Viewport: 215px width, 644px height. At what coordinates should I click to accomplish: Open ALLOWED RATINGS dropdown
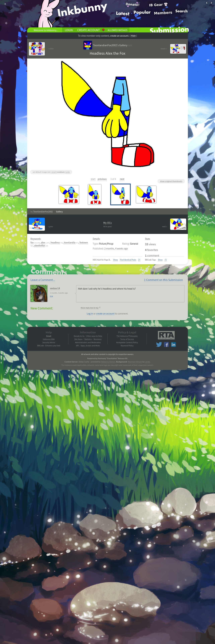point(117,30)
